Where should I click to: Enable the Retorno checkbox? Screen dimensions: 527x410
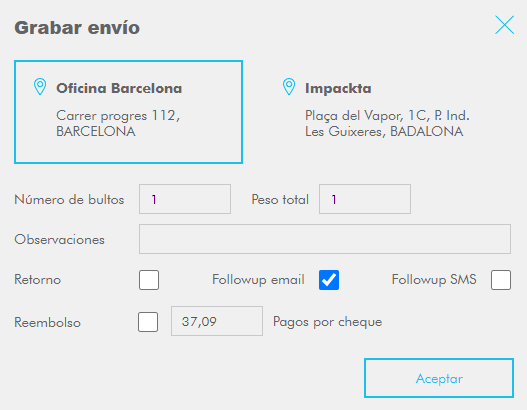coord(149,280)
